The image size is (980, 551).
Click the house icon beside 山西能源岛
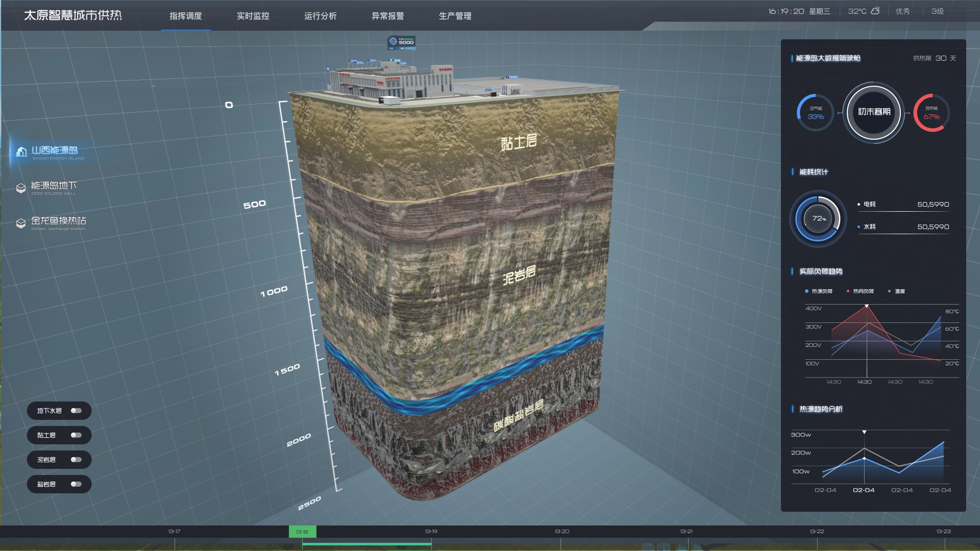[x=21, y=152]
